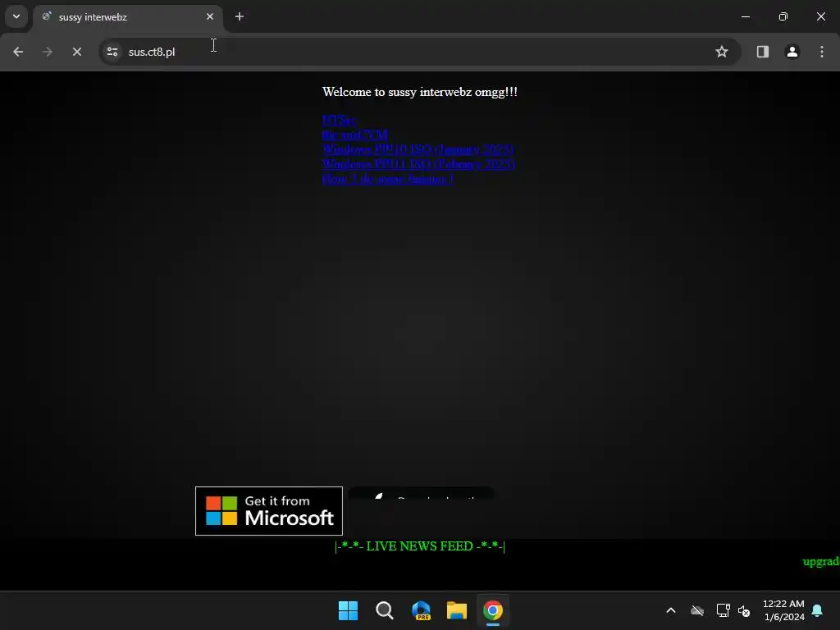Open the Windows PP10 ISO January 2023 link
This screenshot has width=840, height=630.
418,149
